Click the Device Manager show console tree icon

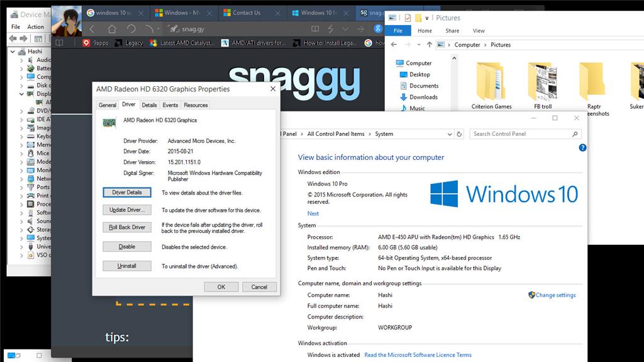point(38,38)
